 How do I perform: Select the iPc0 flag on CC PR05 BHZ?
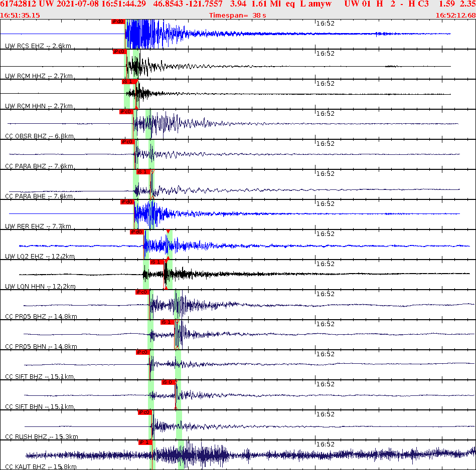[x=141, y=292]
